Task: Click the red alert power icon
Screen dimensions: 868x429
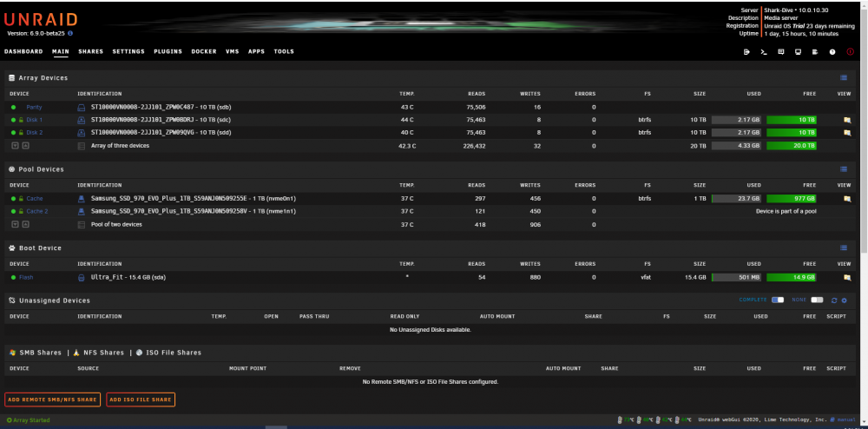Action: [x=851, y=51]
